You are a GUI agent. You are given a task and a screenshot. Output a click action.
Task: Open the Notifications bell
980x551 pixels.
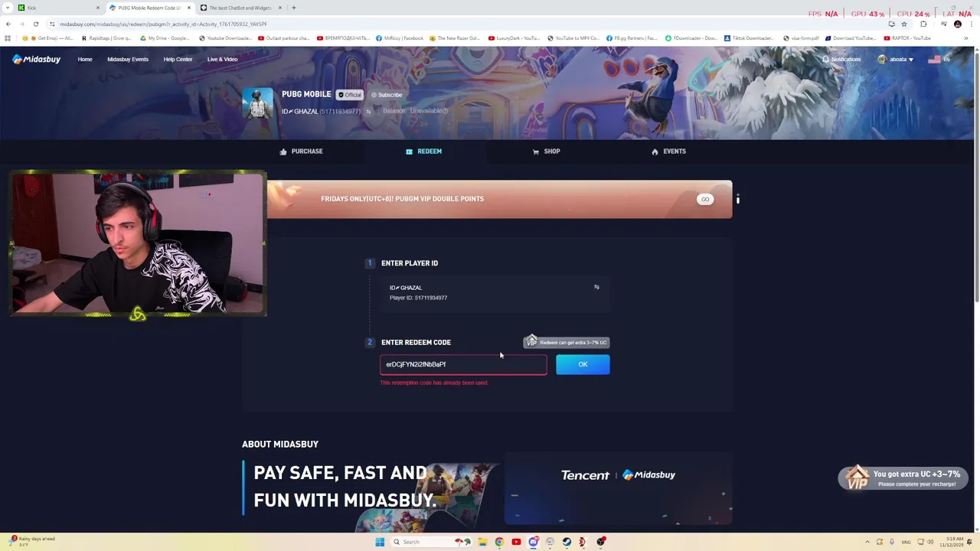click(x=841, y=59)
